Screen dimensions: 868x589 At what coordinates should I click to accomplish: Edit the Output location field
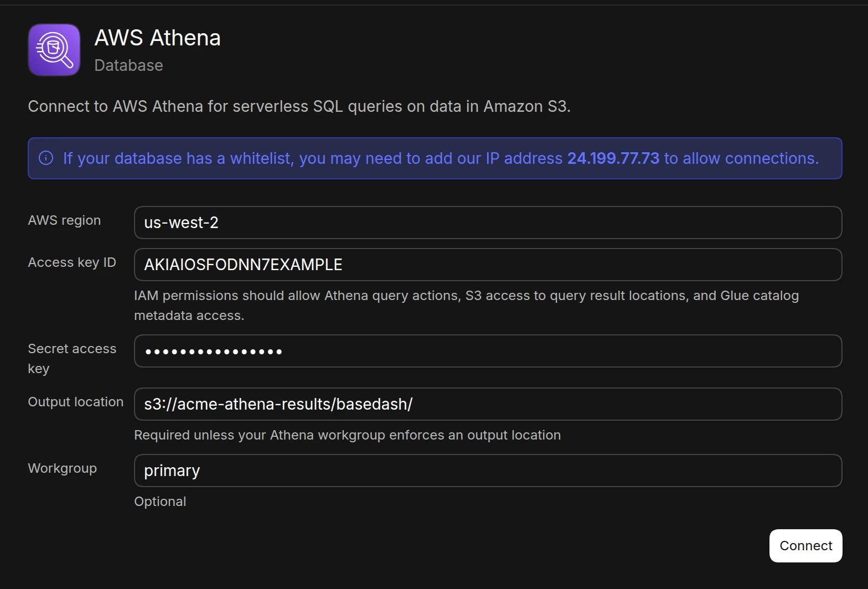[x=488, y=404]
